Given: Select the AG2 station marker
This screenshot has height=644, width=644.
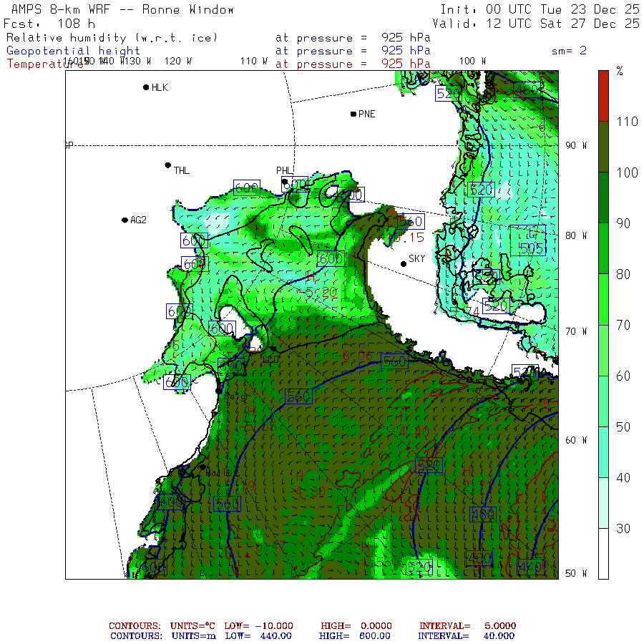Looking at the screenshot, I should point(125,220).
